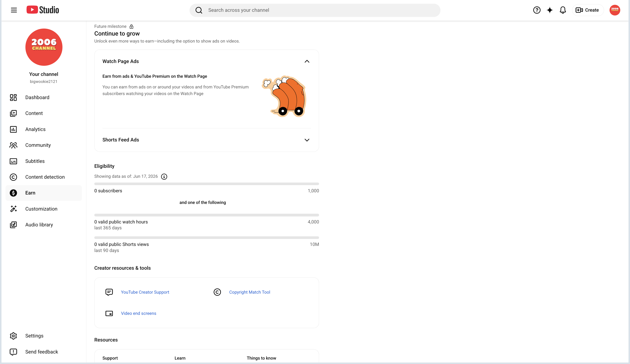This screenshot has width=630, height=364.
Task: Open the Subtitles menu item
Action: [44, 161]
